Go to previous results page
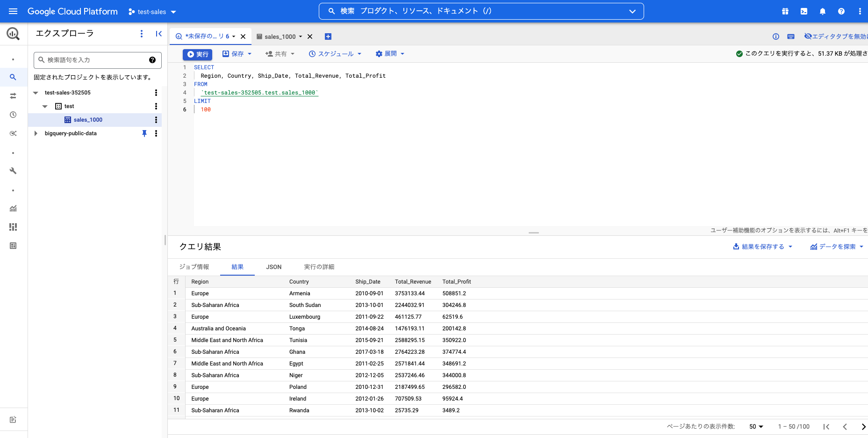868x438 pixels. (x=845, y=427)
